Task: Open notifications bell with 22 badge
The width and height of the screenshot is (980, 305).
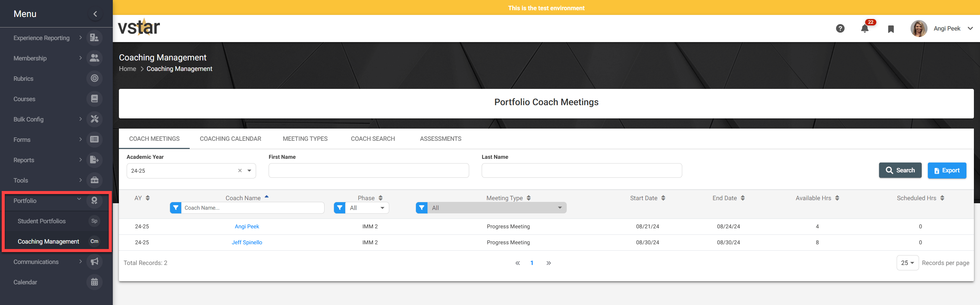Action: pyautogui.click(x=865, y=28)
